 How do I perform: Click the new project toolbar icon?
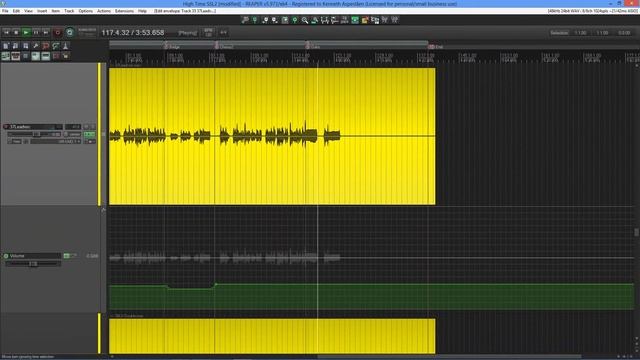[6, 46]
